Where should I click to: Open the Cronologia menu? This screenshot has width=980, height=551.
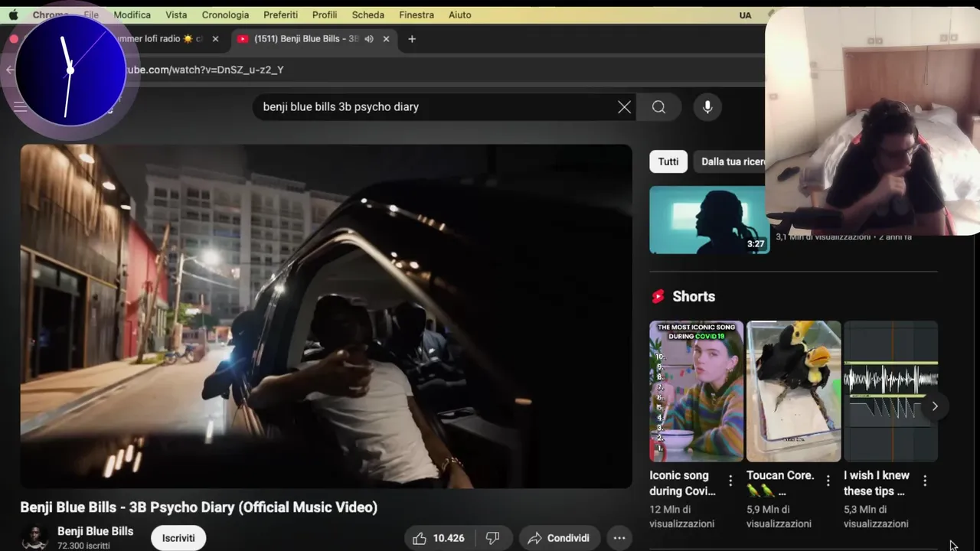point(225,15)
